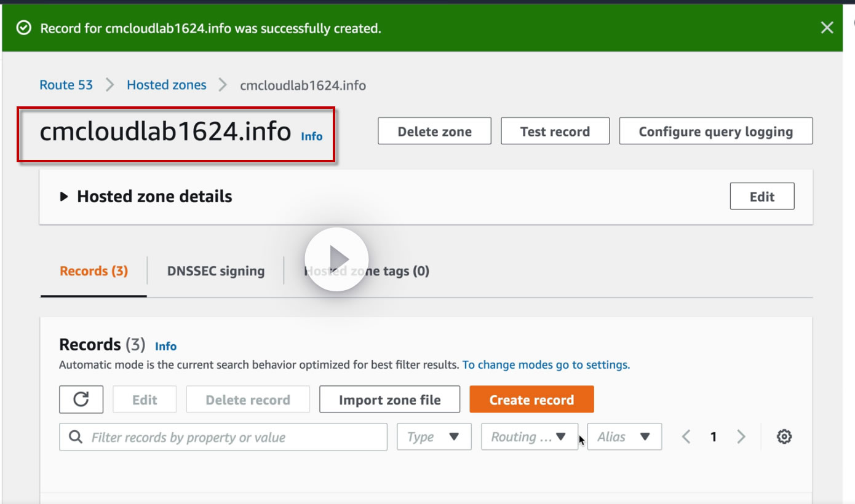Open the Routing policy filter dropdown
The width and height of the screenshot is (855, 504).
tap(530, 436)
